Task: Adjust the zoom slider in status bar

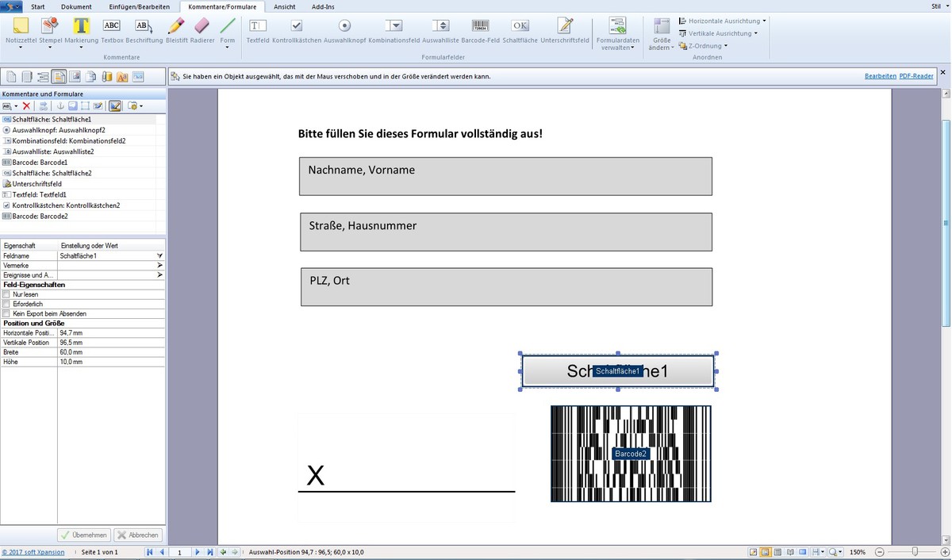Action: pos(915,551)
